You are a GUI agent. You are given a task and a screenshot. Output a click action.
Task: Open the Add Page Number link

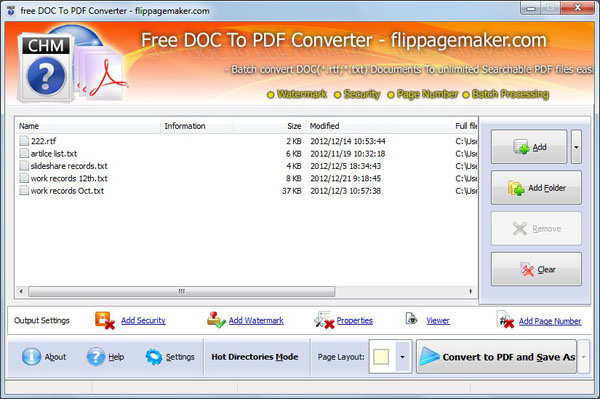550,321
